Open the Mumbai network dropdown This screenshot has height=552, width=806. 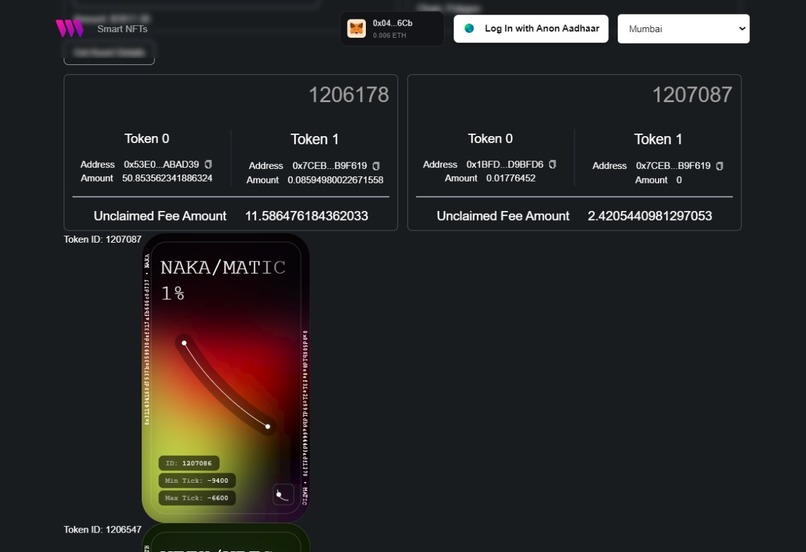(683, 29)
